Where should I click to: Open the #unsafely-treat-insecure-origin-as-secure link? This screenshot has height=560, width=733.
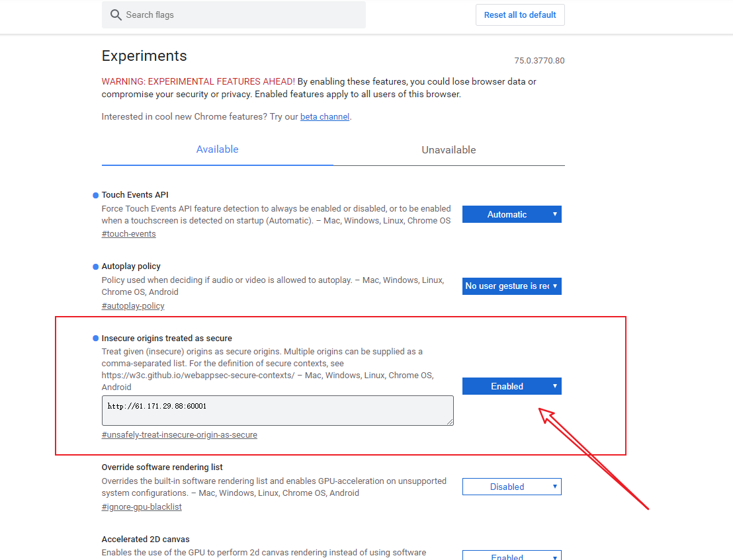[179, 434]
